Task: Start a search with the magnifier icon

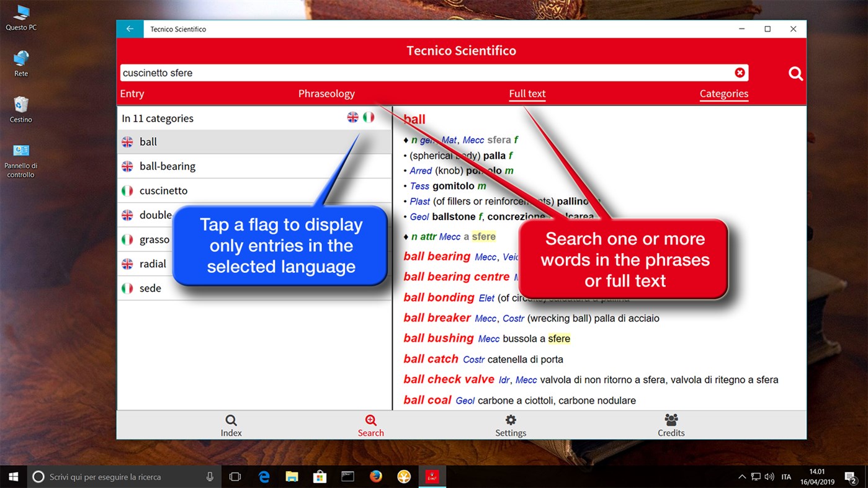Action: (795, 73)
